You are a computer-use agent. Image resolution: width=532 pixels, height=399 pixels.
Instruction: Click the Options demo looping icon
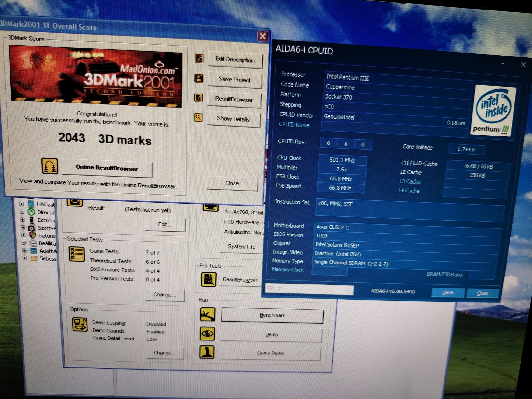pyautogui.click(x=80, y=325)
